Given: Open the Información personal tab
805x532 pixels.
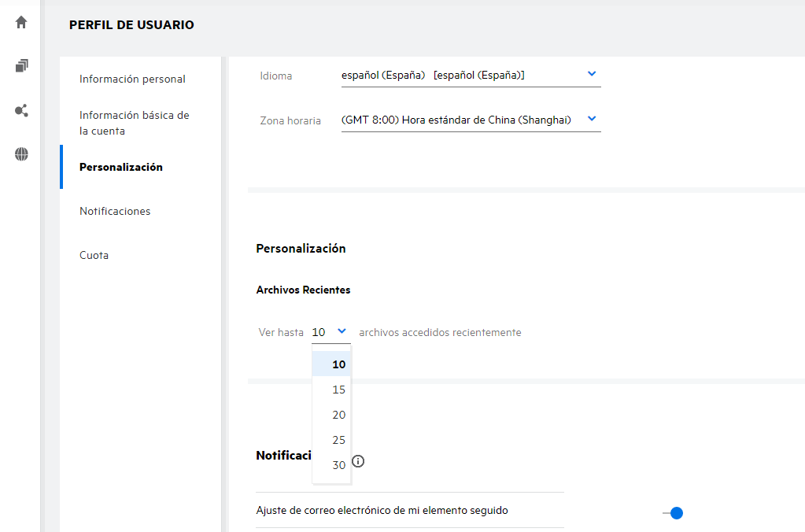Looking at the screenshot, I should 132,79.
